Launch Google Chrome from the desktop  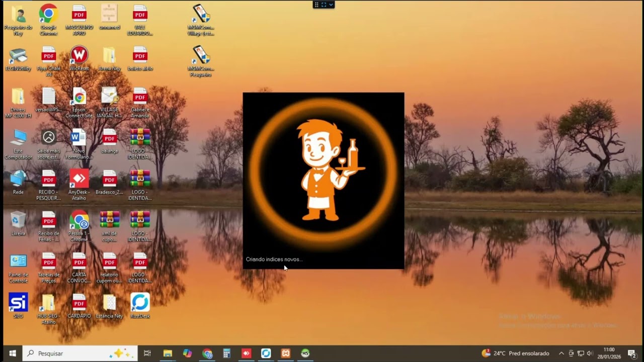click(x=49, y=21)
